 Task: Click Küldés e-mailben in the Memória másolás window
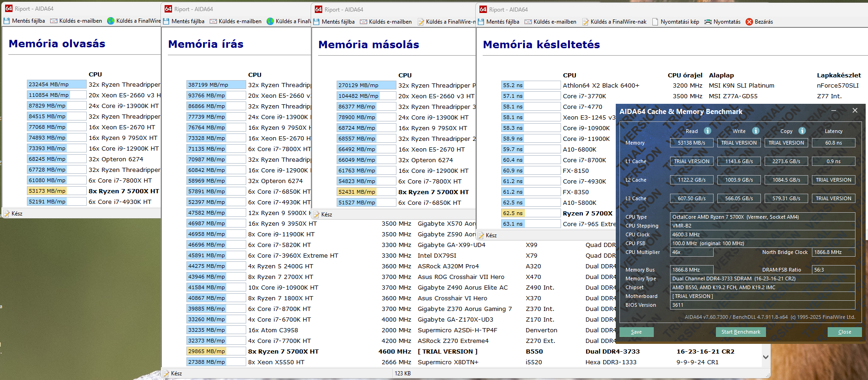tap(386, 22)
